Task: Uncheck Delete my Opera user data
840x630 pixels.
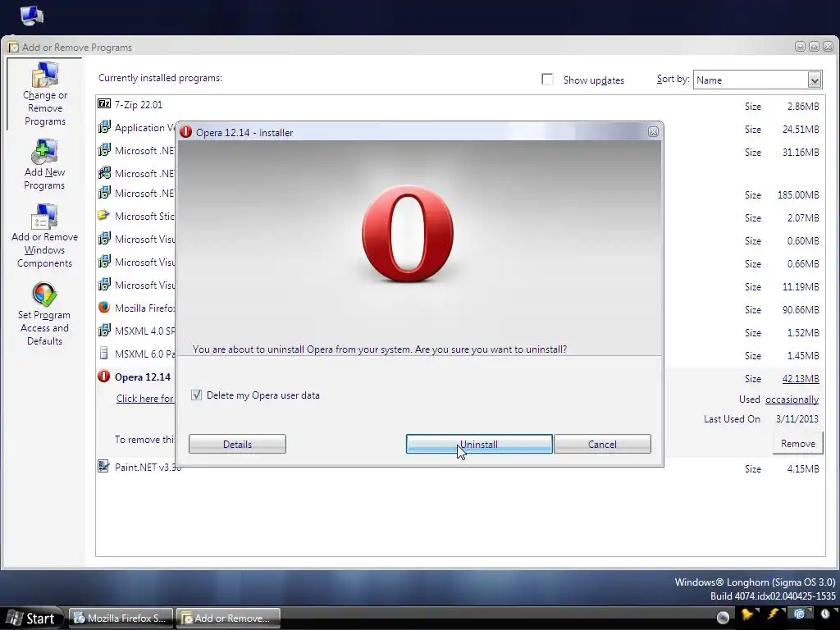Action: 196,395
